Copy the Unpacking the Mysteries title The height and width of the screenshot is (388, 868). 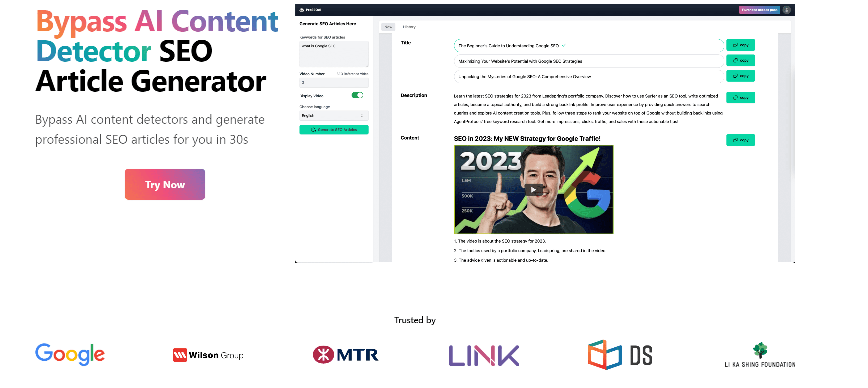coord(740,76)
